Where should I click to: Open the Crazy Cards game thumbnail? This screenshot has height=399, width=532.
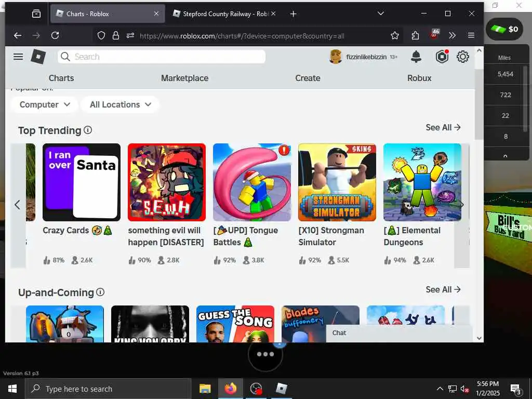[x=82, y=182]
